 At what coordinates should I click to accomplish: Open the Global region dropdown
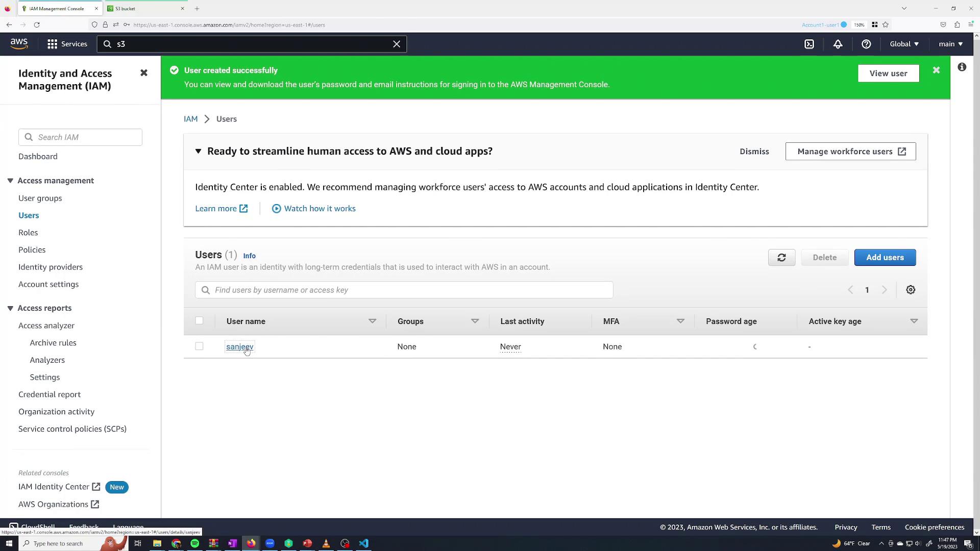(x=904, y=44)
